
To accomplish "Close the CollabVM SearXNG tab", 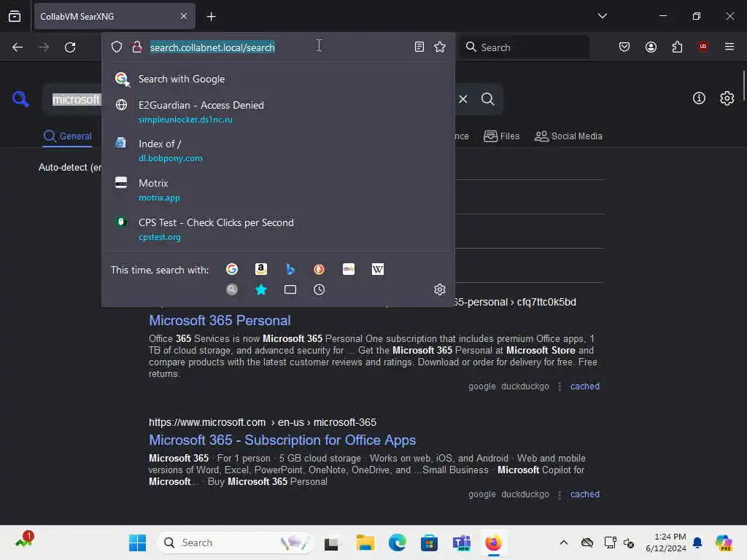I will click(x=184, y=17).
